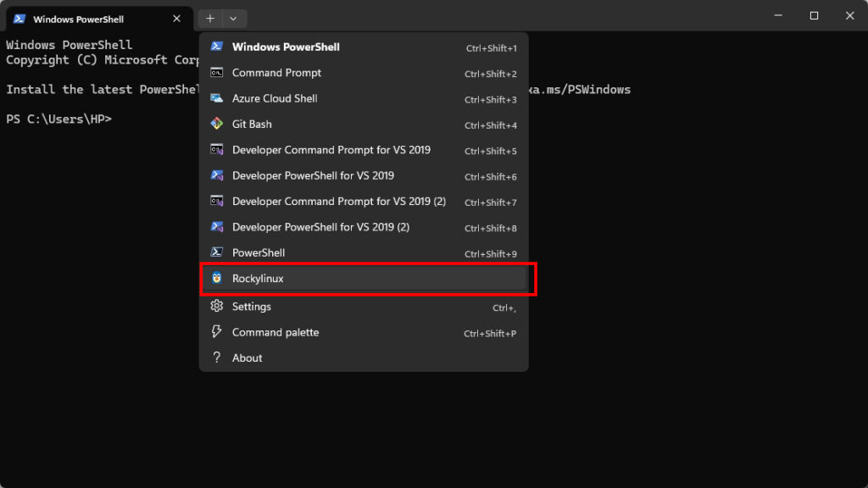This screenshot has height=488, width=868.
Task: Click the Rockylinux penguin icon
Action: [x=216, y=278]
